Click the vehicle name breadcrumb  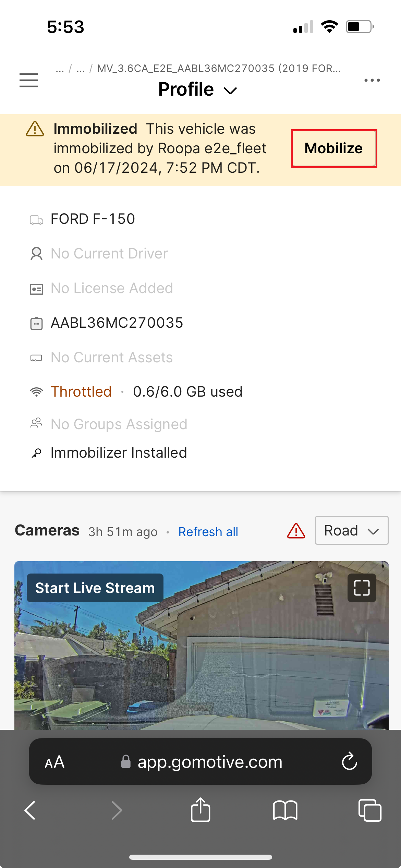pyautogui.click(x=219, y=69)
